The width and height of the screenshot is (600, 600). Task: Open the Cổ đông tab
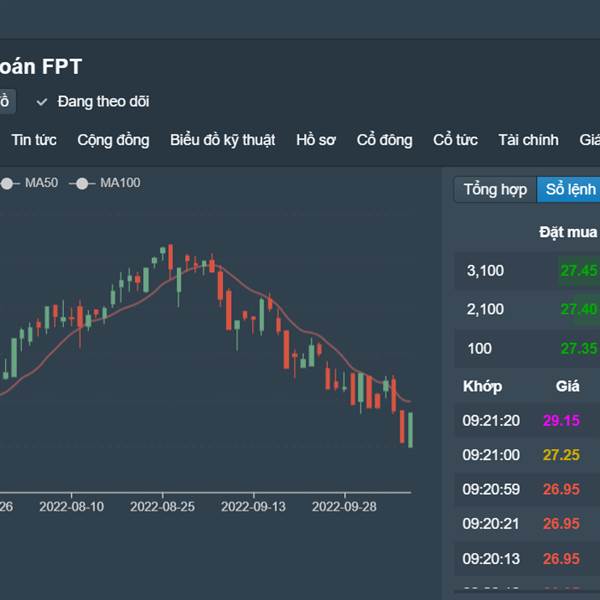(385, 140)
